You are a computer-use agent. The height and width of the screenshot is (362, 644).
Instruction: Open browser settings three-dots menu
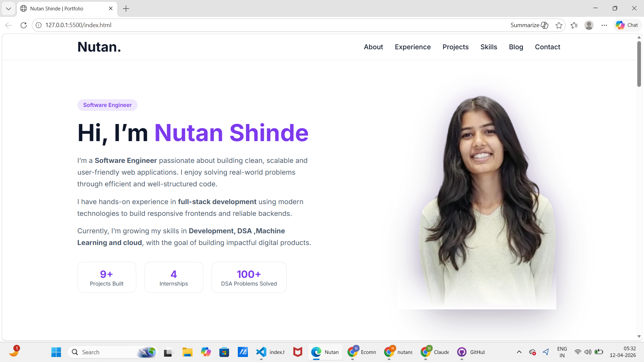coord(604,25)
